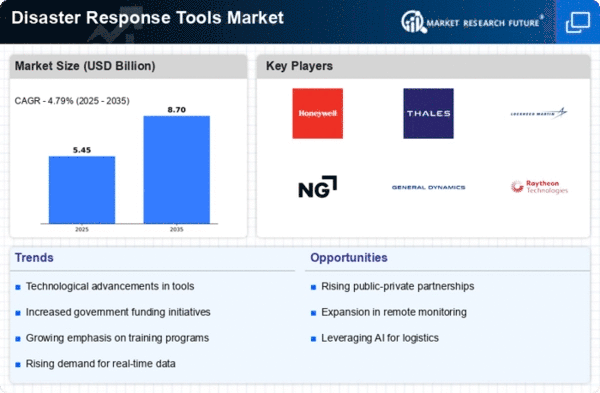Click the 5.45 value label
Screen dimensions: 600x393
tap(82, 150)
